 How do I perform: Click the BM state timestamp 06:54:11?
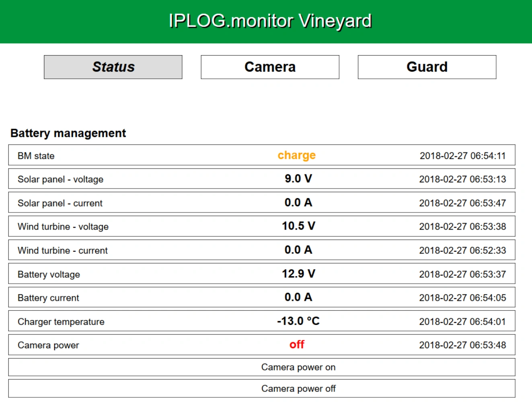[x=462, y=156]
